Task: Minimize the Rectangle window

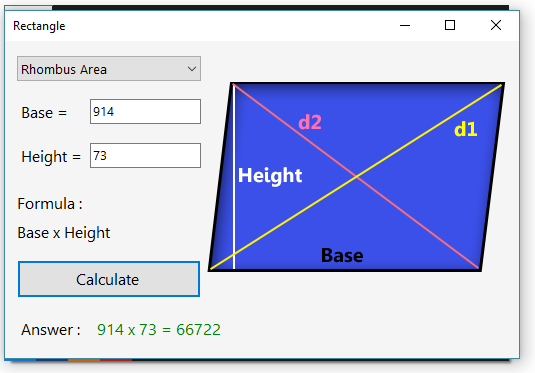Action: pyautogui.click(x=405, y=25)
